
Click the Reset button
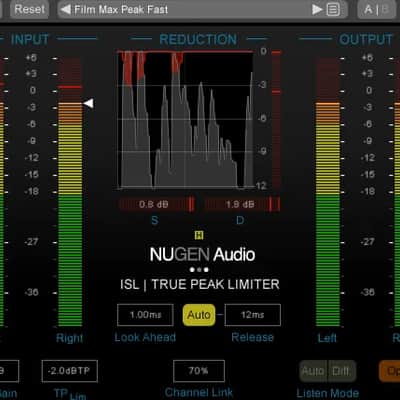point(30,9)
